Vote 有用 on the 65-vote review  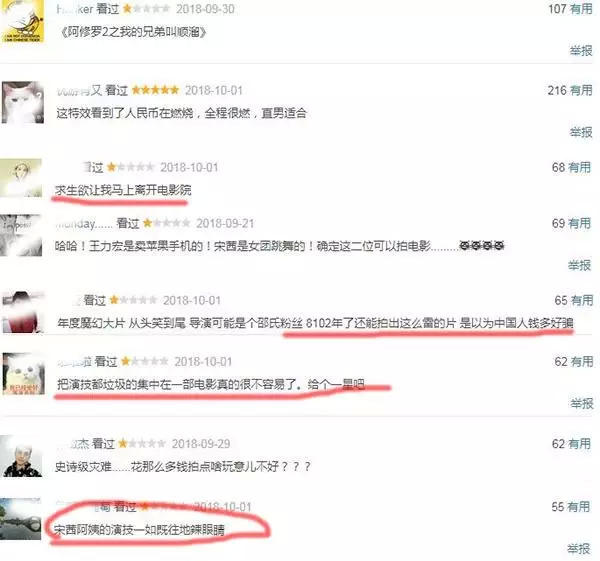(x=582, y=300)
